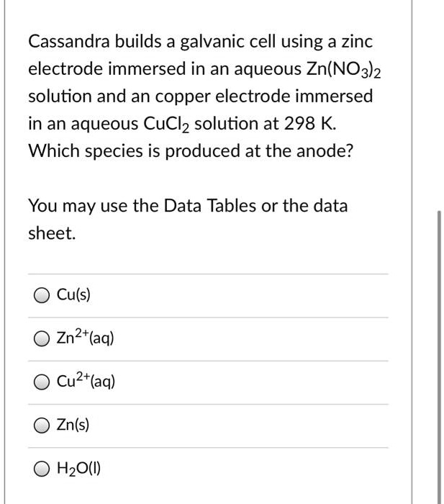This screenshot has width=444, height=504.
Task: Click the name "Cassandra" in the question
Action: click(x=66, y=42)
